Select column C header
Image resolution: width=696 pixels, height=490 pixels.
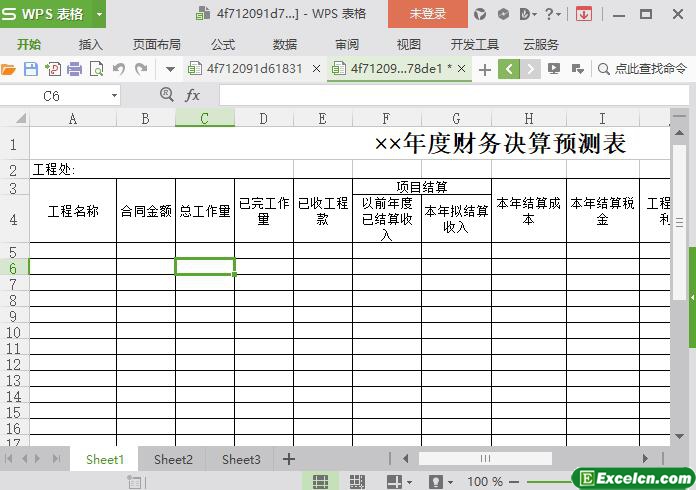click(x=205, y=119)
